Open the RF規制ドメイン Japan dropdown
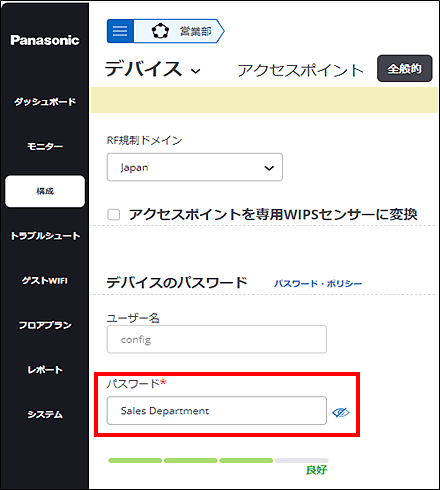440x490 pixels. click(x=195, y=167)
